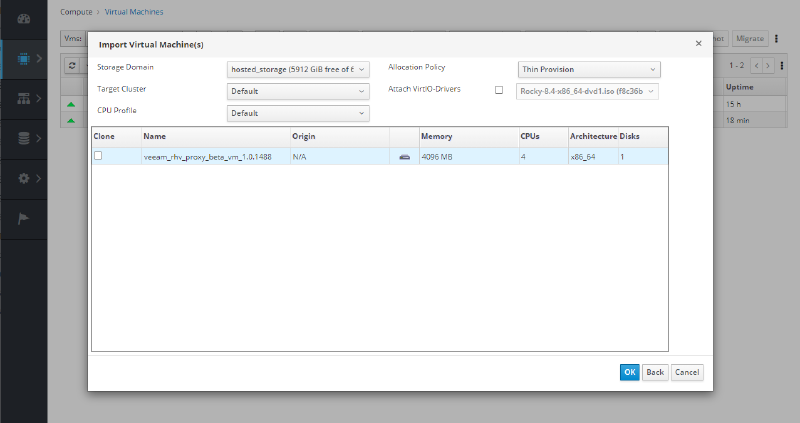Open the Rocky ISO selection dropdown
The height and width of the screenshot is (423, 800).
(587, 91)
